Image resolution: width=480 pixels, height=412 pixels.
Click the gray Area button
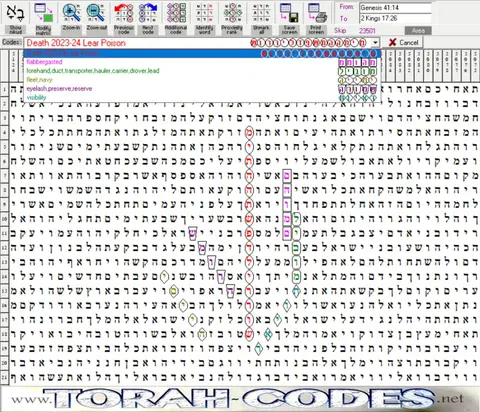[x=418, y=31]
